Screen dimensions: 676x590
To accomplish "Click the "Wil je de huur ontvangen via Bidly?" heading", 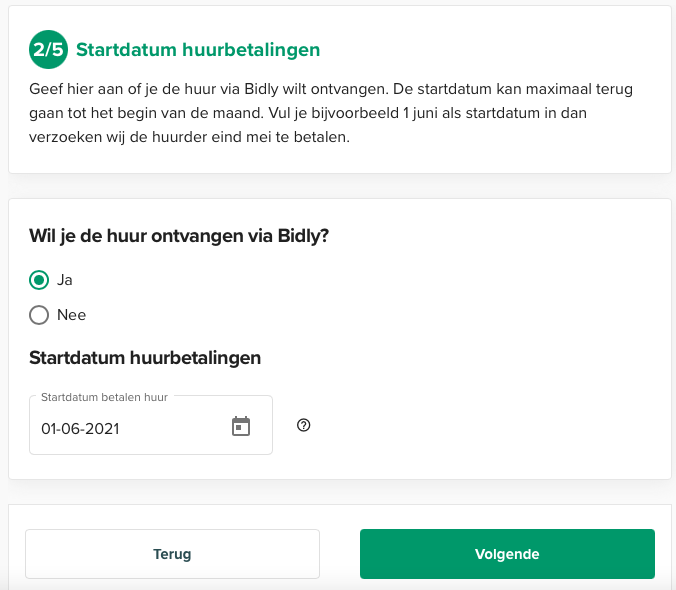I will click(179, 236).
